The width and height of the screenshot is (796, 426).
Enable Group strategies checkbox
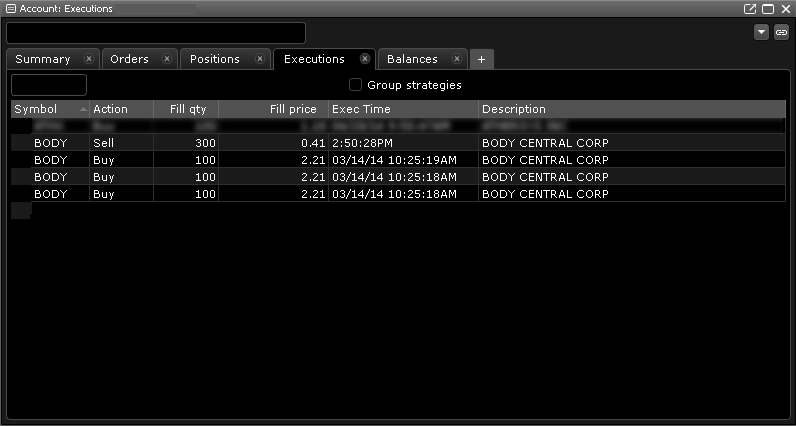point(355,85)
